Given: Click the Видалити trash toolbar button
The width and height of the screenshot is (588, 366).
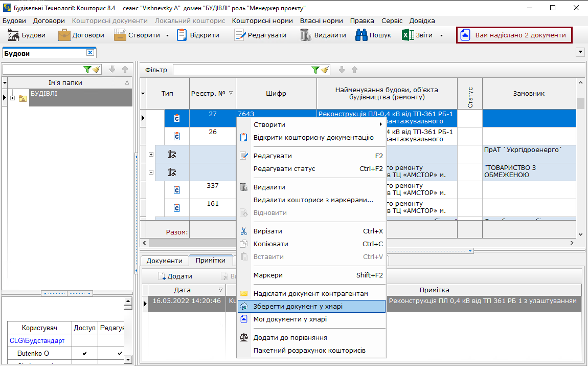Looking at the screenshot, I should point(323,35).
